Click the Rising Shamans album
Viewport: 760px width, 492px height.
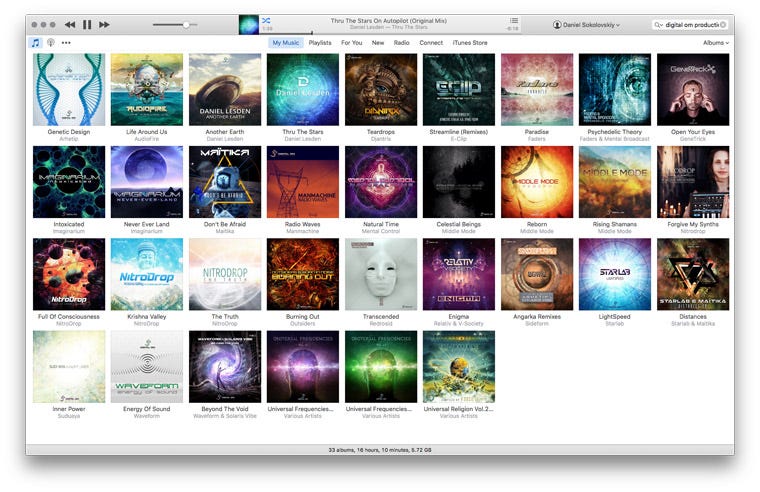pyautogui.click(x=615, y=182)
